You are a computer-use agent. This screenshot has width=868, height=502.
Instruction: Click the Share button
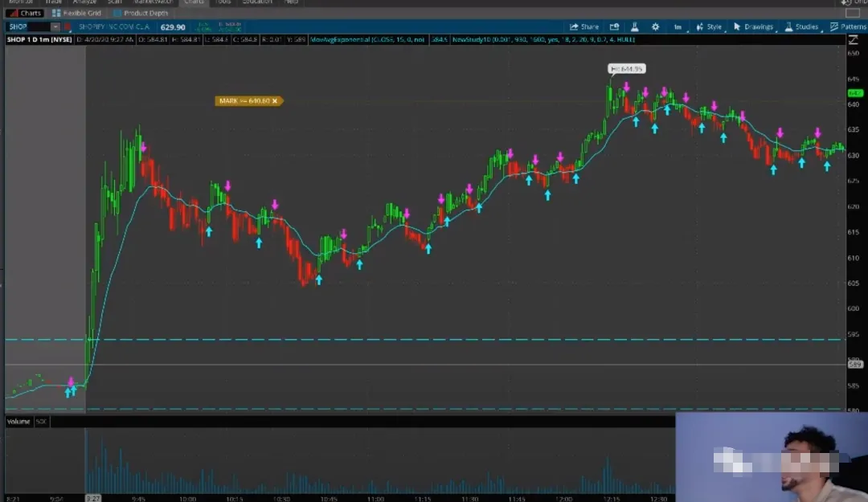(x=584, y=27)
